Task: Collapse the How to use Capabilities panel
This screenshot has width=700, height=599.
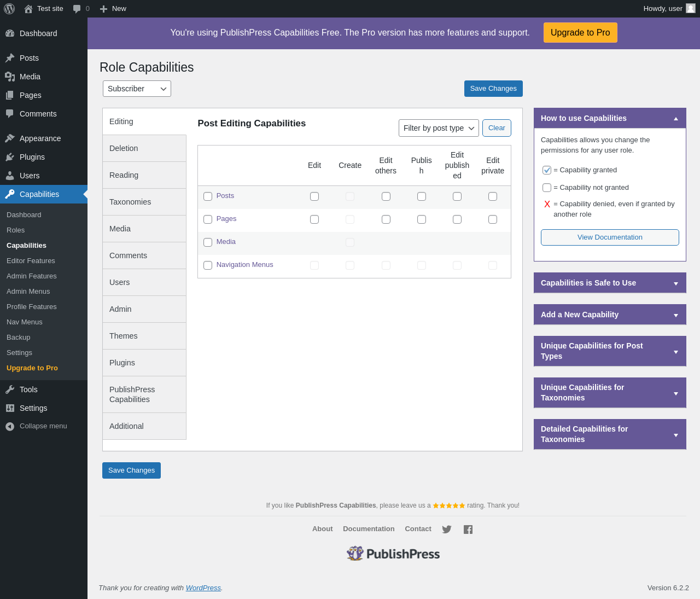Action: coord(676,118)
